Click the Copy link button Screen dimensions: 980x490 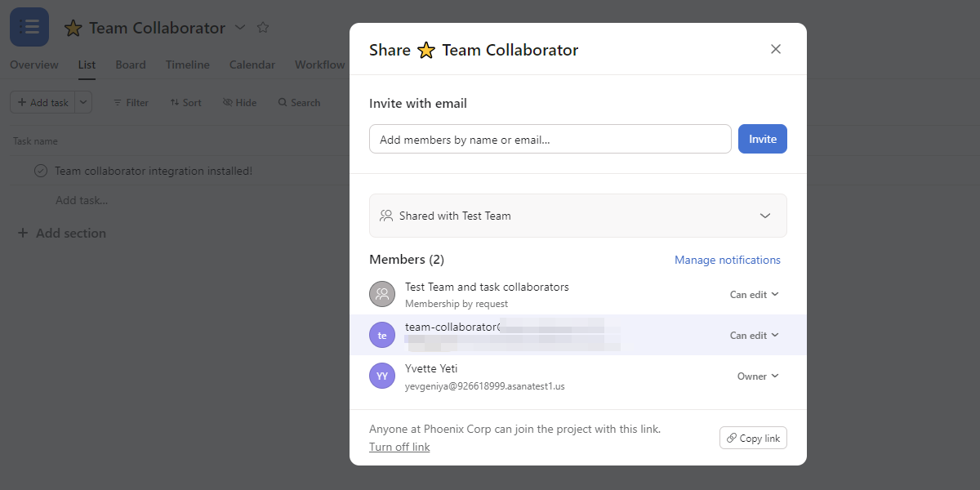(x=753, y=438)
